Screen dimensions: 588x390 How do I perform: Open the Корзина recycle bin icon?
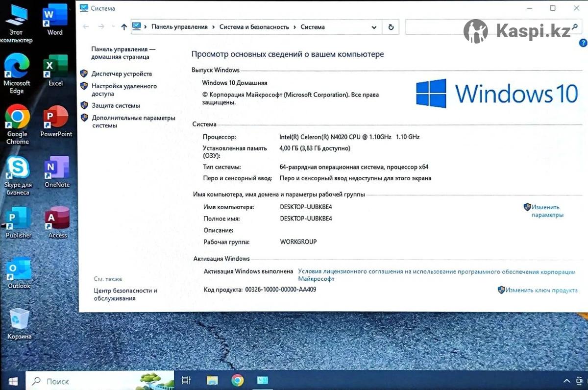[x=20, y=324]
